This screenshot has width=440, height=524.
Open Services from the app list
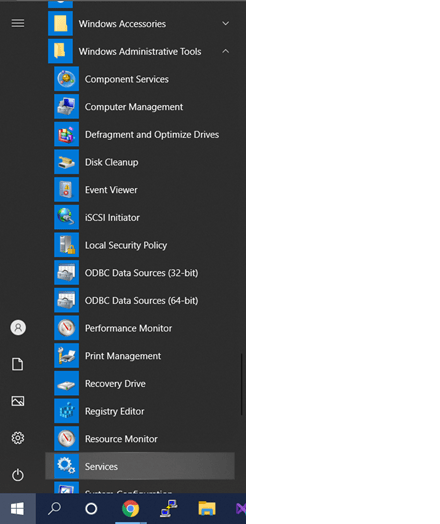[x=140, y=466]
